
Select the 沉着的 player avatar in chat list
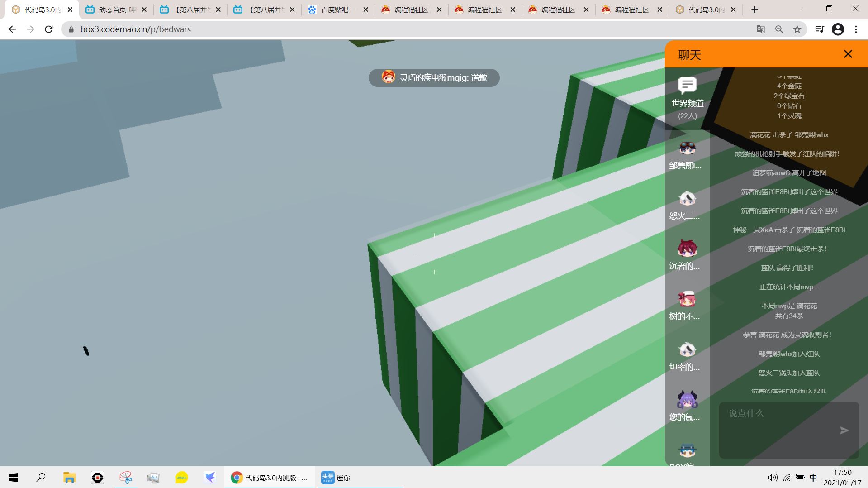[687, 249]
